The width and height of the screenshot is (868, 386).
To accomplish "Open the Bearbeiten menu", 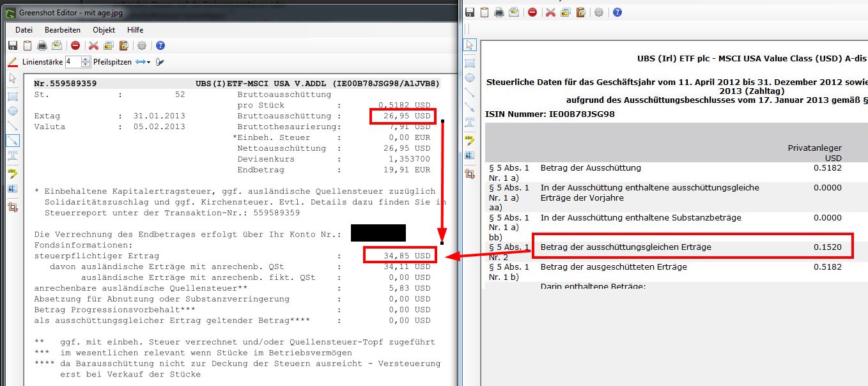I will click(x=63, y=30).
